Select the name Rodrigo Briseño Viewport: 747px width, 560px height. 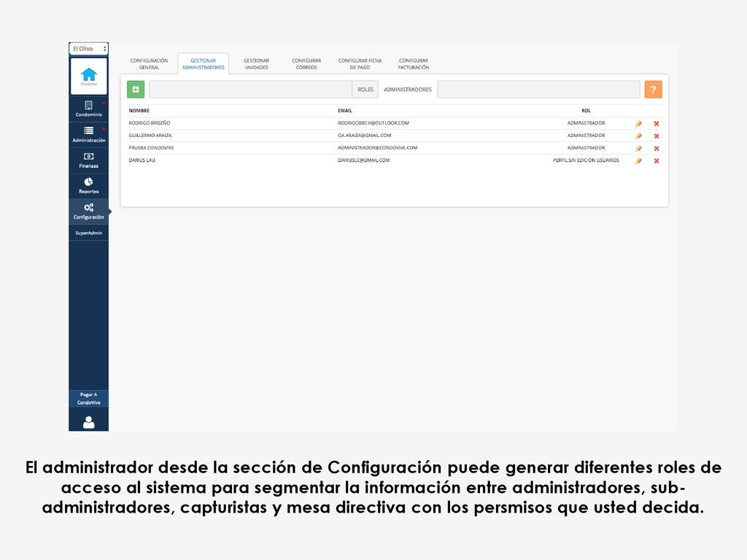(149, 122)
